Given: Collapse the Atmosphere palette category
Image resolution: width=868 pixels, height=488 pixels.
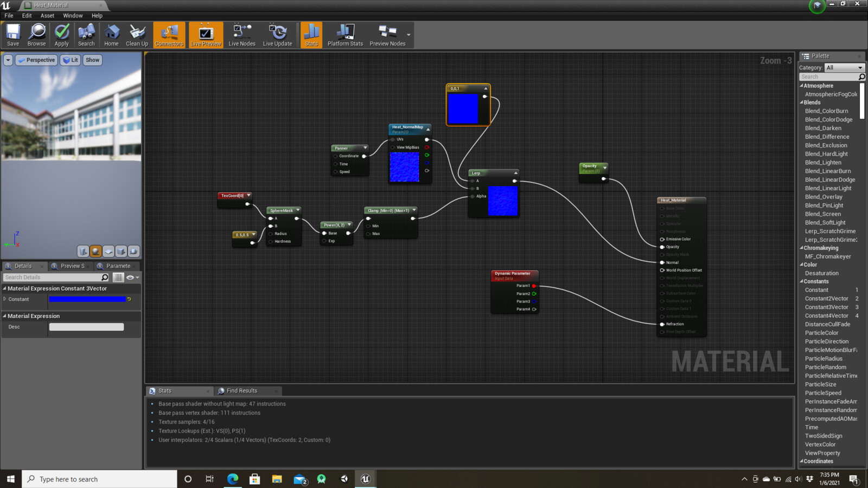Looking at the screenshot, I should point(802,86).
